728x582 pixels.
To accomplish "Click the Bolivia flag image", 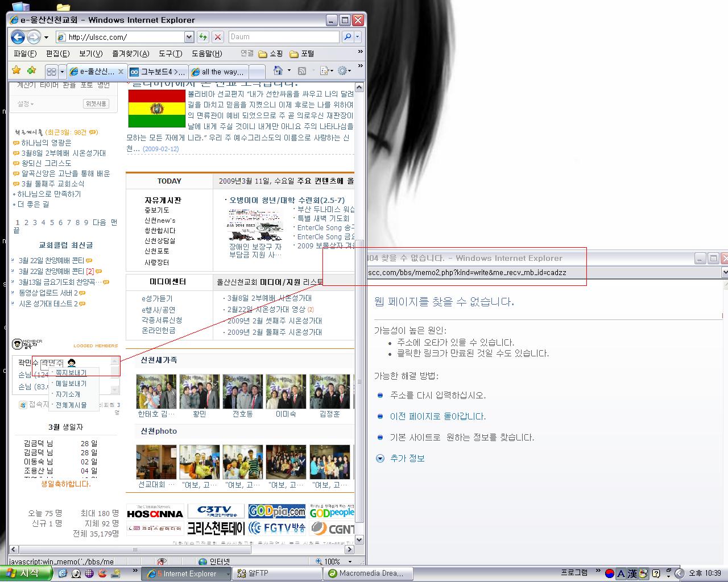I will pos(157,109).
